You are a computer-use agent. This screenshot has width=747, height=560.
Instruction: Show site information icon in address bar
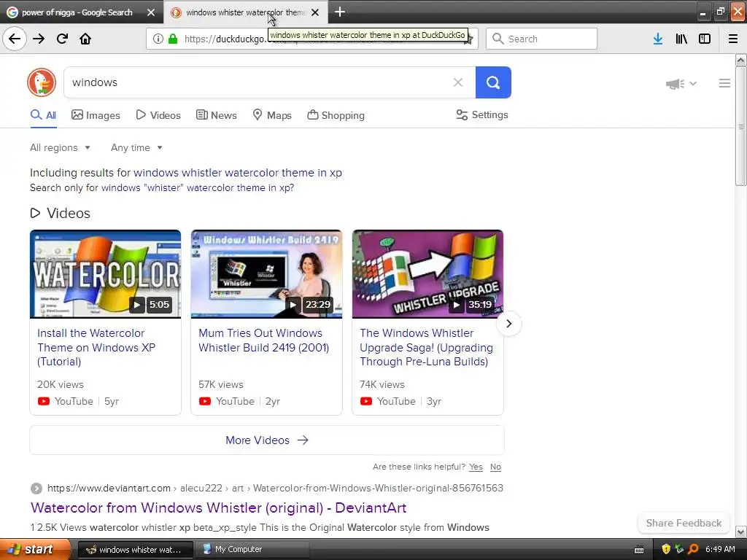[x=158, y=39]
